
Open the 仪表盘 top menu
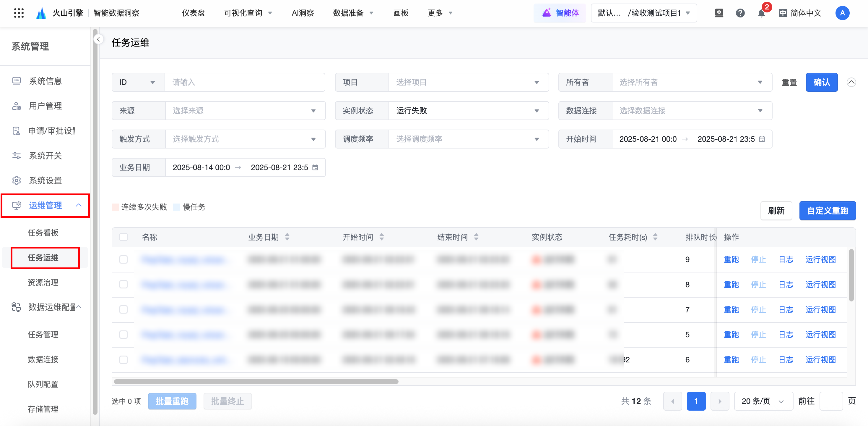[193, 13]
